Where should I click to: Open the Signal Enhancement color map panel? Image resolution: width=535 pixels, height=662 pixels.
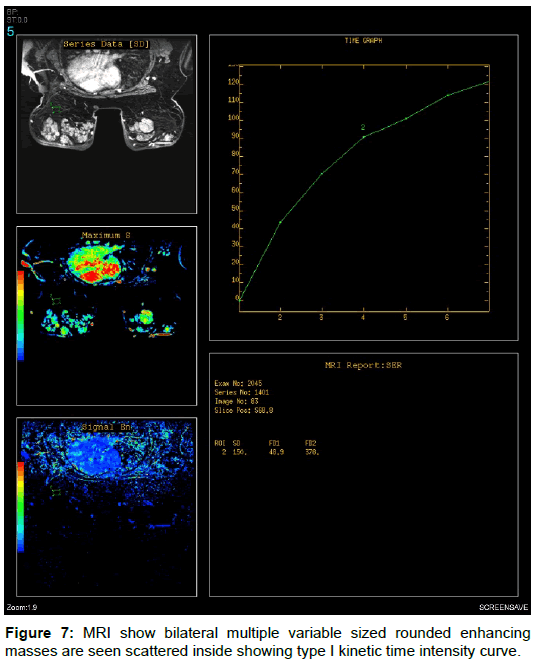point(106,507)
